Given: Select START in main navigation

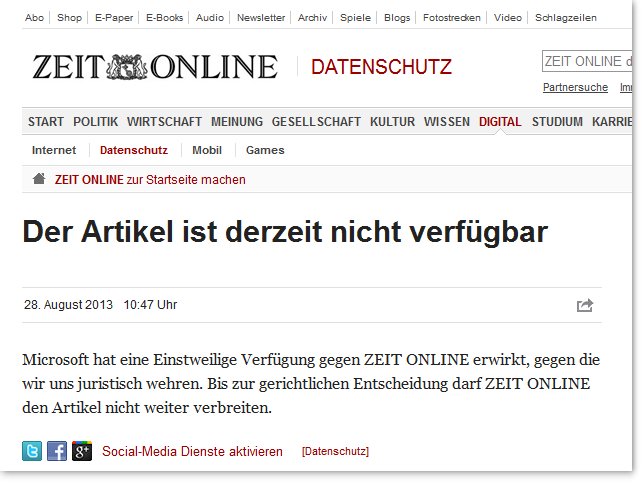Looking at the screenshot, I should click(46, 122).
